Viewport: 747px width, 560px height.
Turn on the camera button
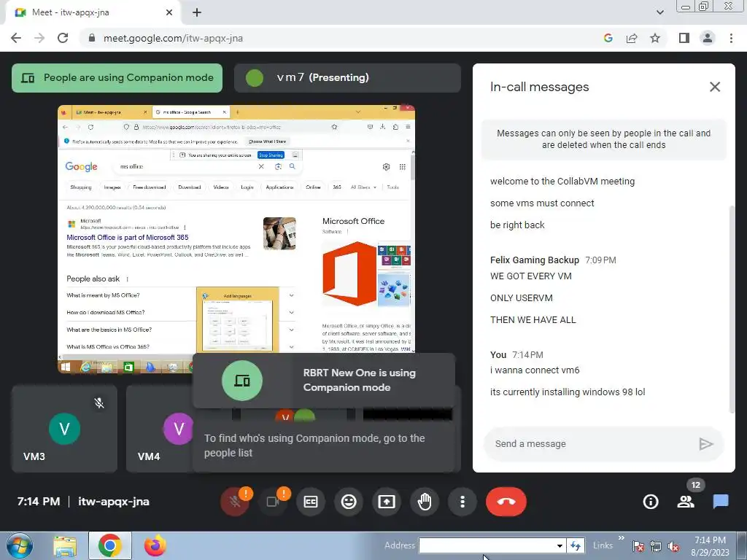point(273,502)
